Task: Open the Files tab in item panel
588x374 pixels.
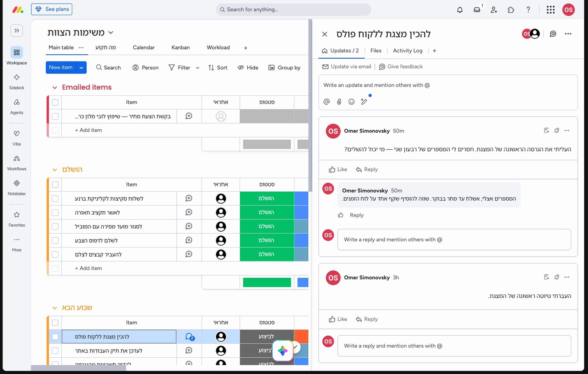Action: tap(376, 51)
